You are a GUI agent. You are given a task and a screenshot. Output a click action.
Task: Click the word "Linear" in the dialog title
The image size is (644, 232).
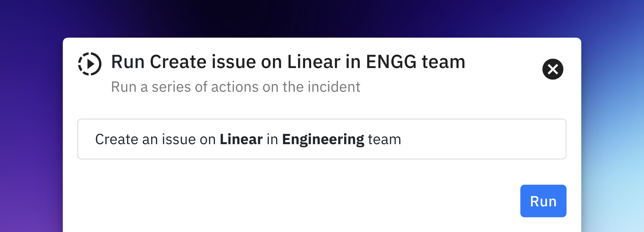(x=314, y=62)
